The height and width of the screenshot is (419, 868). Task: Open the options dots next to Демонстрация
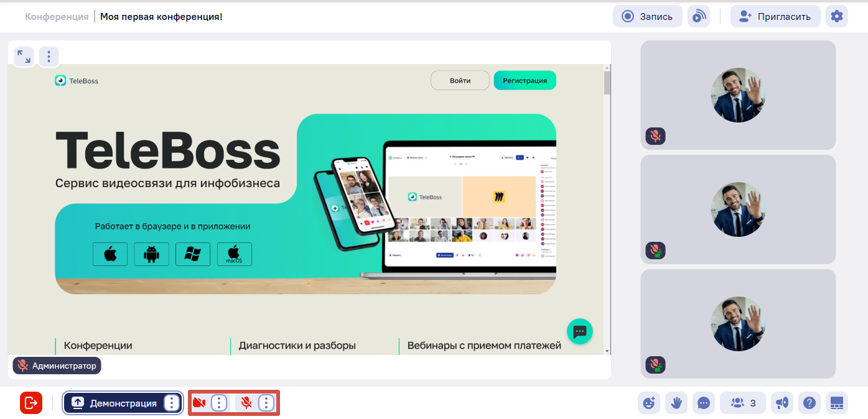(172, 403)
